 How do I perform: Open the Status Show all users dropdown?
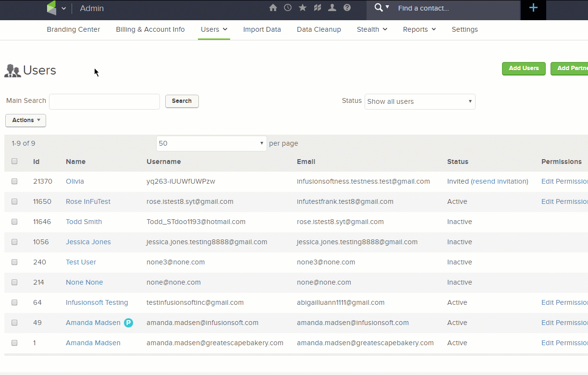click(x=420, y=101)
